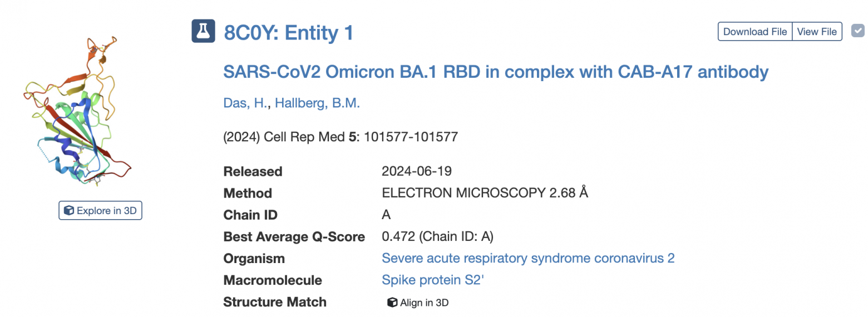Open the View File button
868x317 pixels.
[x=817, y=32]
